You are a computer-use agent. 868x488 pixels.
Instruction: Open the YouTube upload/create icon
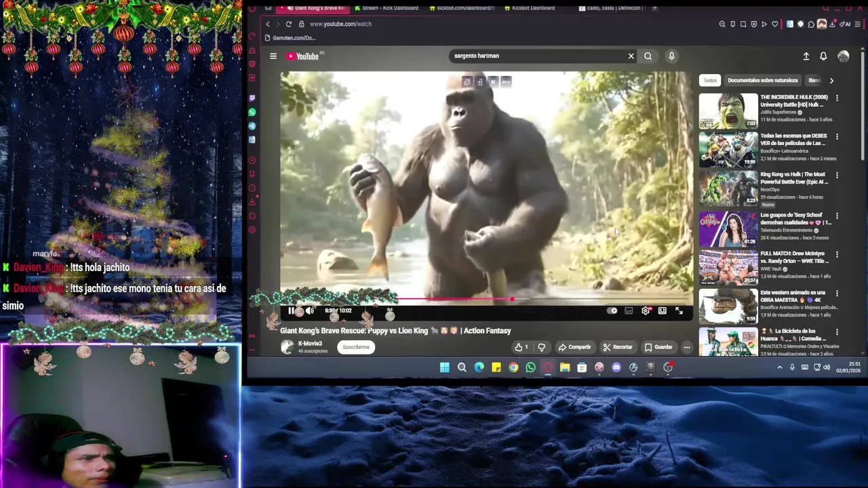806,56
